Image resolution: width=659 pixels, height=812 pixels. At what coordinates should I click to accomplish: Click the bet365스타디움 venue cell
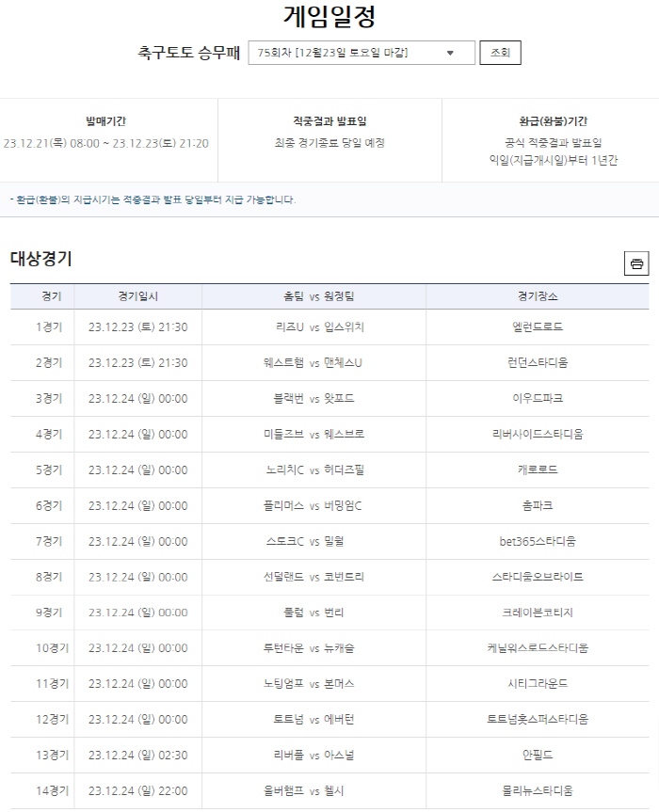[x=538, y=542]
